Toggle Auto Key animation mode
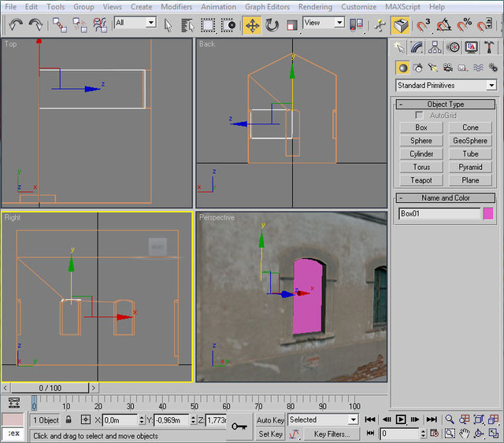Screen dimensions: 504x443 [270, 420]
